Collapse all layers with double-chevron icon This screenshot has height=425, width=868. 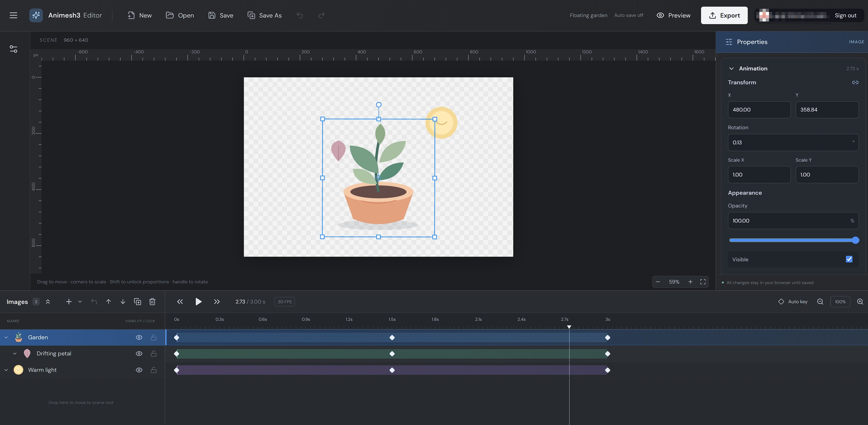(48, 302)
